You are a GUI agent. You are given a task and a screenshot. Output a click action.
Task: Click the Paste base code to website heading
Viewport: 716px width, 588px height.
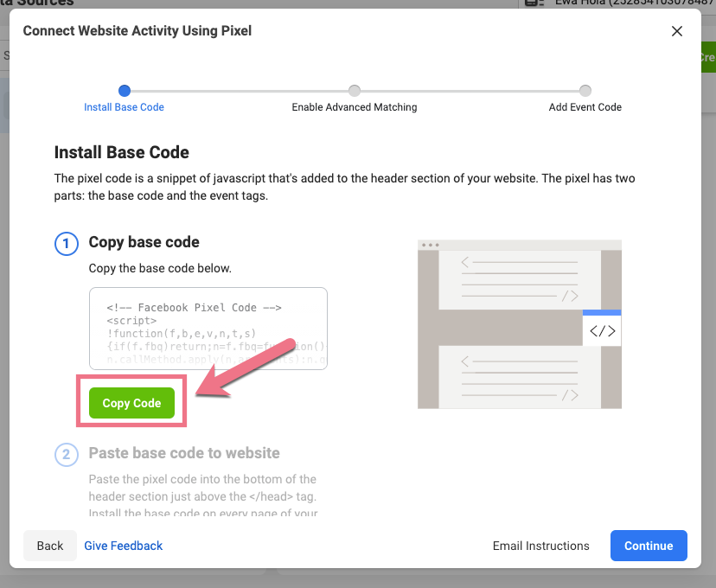click(184, 453)
